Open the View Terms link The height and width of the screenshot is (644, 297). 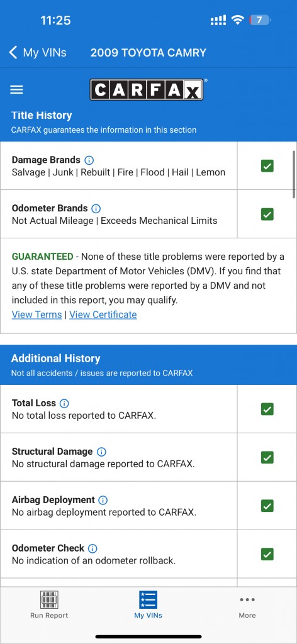(36, 314)
